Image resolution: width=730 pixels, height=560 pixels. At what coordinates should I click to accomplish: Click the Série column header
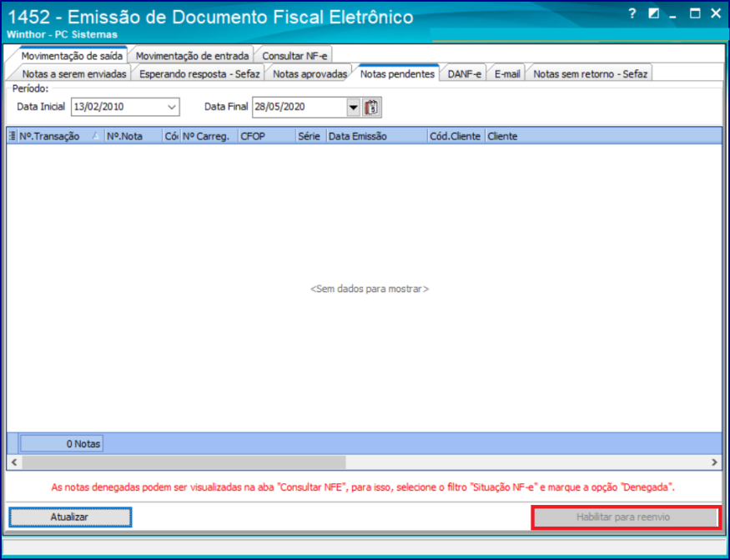(310, 136)
